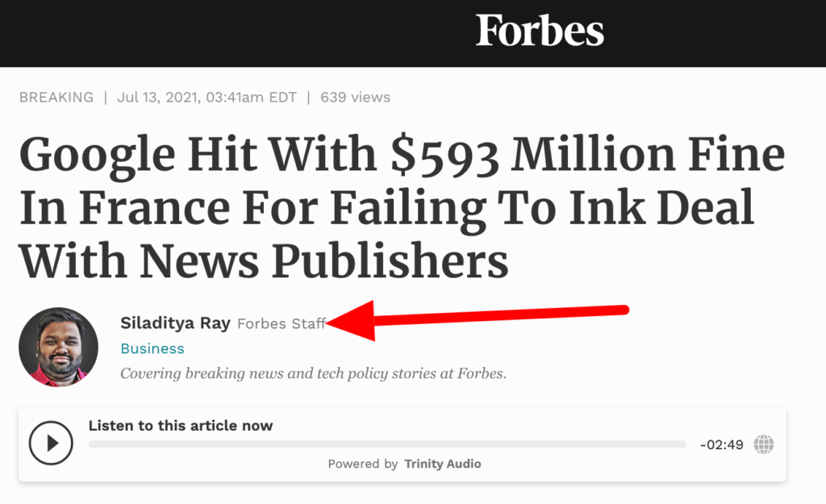Select the Forbes Staff label
826x504 pixels.
(281, 324)
